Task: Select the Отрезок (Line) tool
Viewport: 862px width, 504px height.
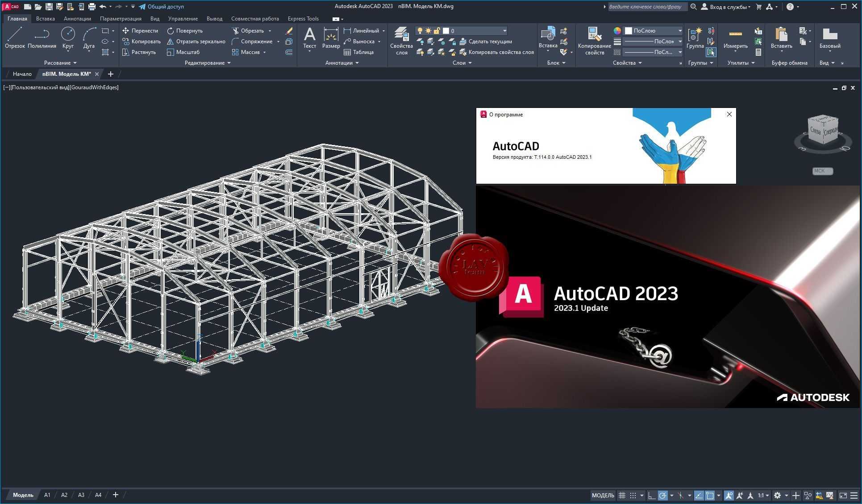Action: coord(15,37)
